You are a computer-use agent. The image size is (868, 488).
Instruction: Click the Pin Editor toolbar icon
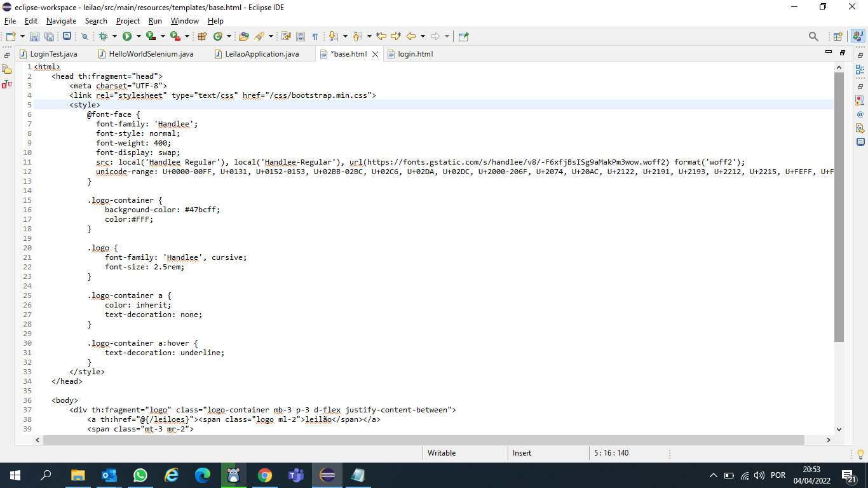click(463, 36)
